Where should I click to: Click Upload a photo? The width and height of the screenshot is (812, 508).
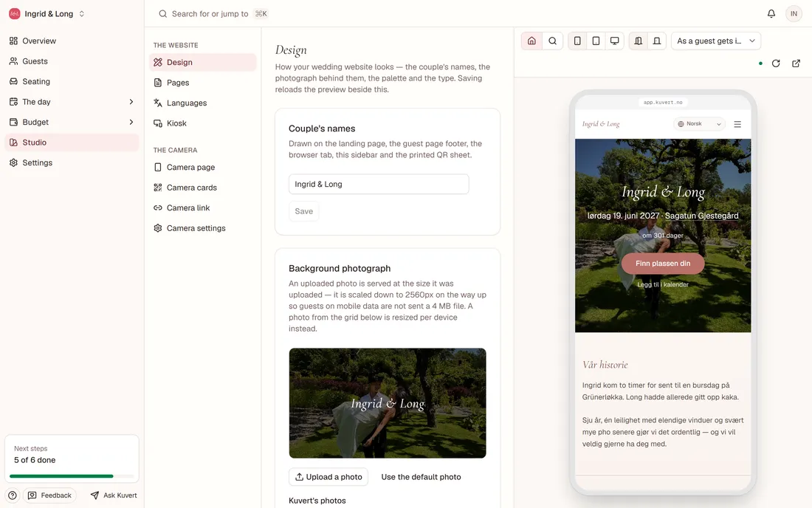click(328, 477)
